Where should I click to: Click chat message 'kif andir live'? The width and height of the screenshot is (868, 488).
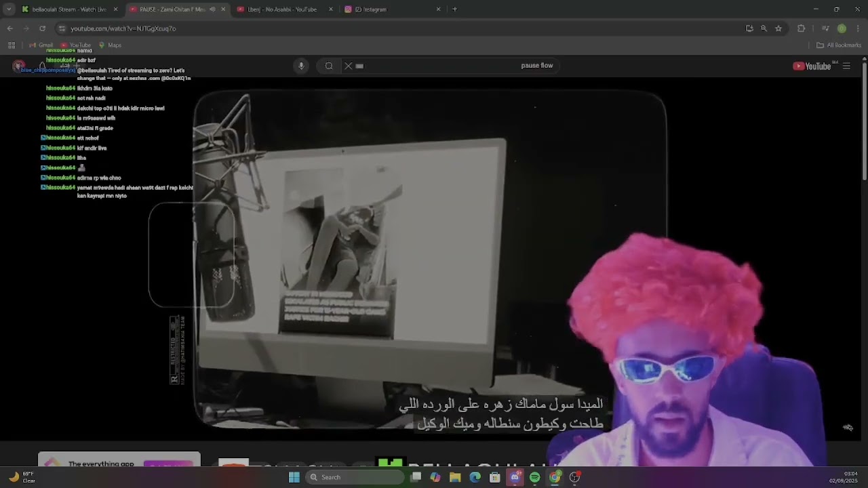click(x=92, y=148)
